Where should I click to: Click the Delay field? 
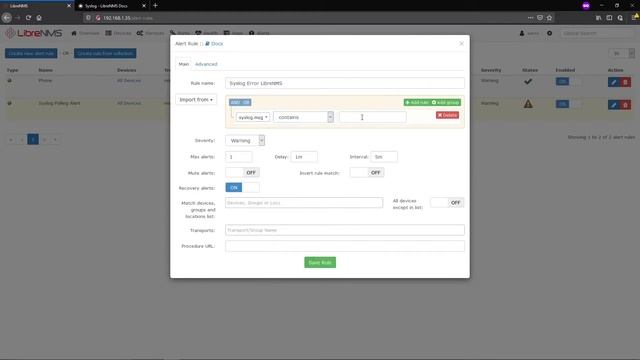click(304, 157)
